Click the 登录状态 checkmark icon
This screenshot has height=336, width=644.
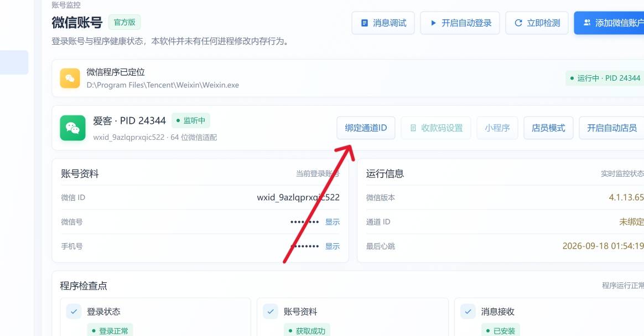coord(74,312)
